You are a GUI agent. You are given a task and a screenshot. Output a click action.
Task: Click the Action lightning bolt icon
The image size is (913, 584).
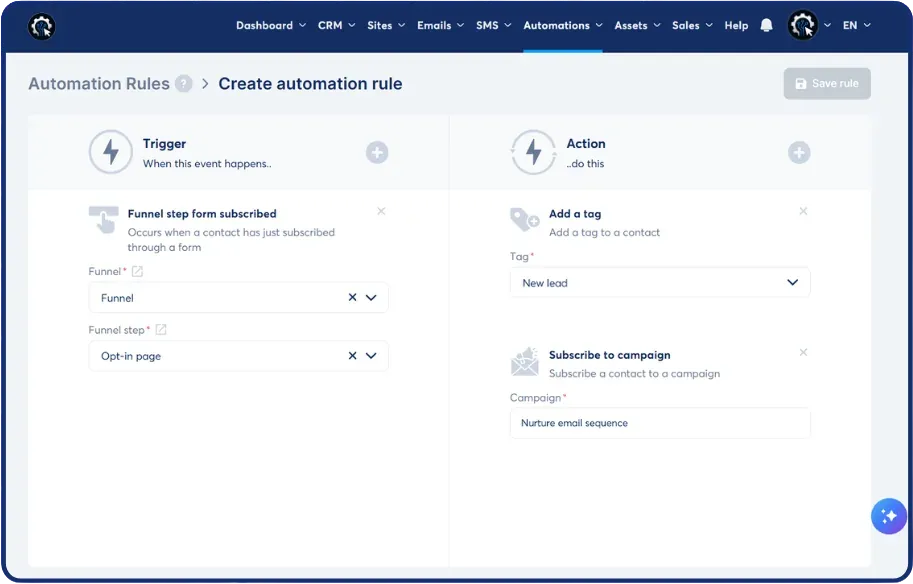pos(533,152)
